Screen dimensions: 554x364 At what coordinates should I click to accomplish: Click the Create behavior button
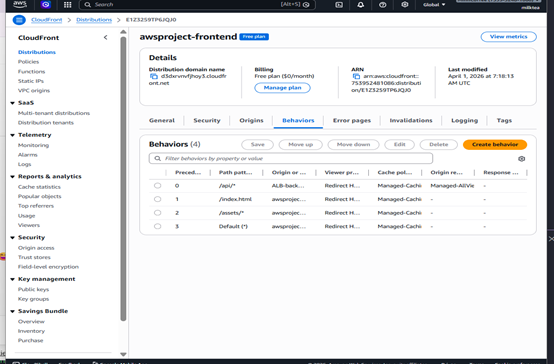495,145
